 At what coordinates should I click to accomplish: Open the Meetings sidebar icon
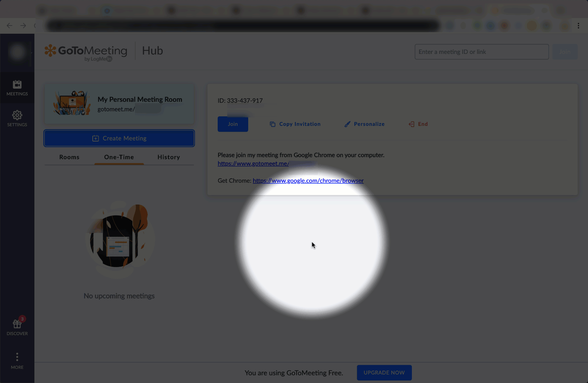[x=17, y=88]
